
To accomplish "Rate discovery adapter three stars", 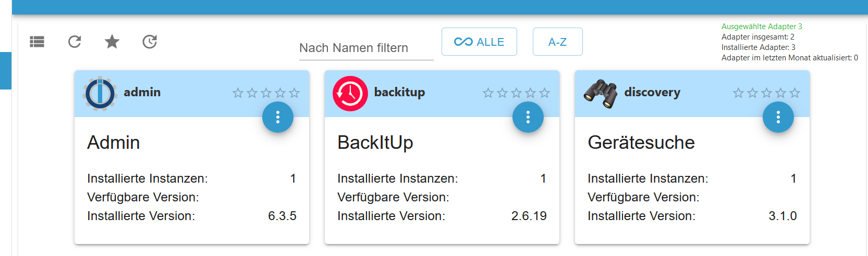I will click(766, 93).
